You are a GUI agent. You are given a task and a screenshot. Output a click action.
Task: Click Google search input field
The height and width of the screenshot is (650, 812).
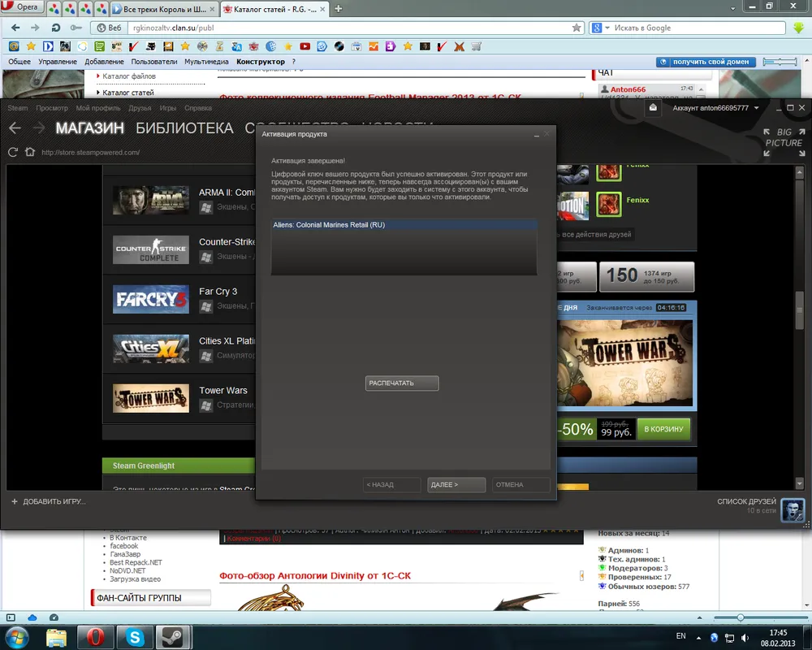pos(698,28)
